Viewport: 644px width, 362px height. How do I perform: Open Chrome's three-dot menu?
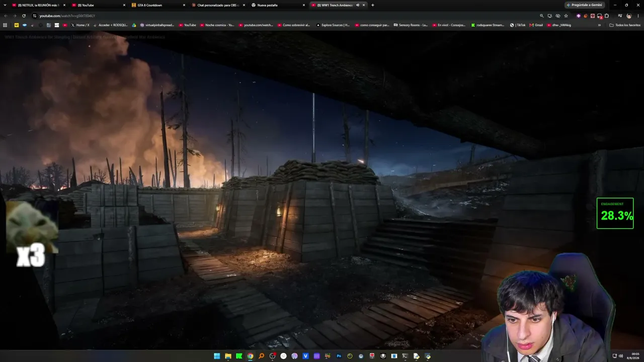point(638,16)
